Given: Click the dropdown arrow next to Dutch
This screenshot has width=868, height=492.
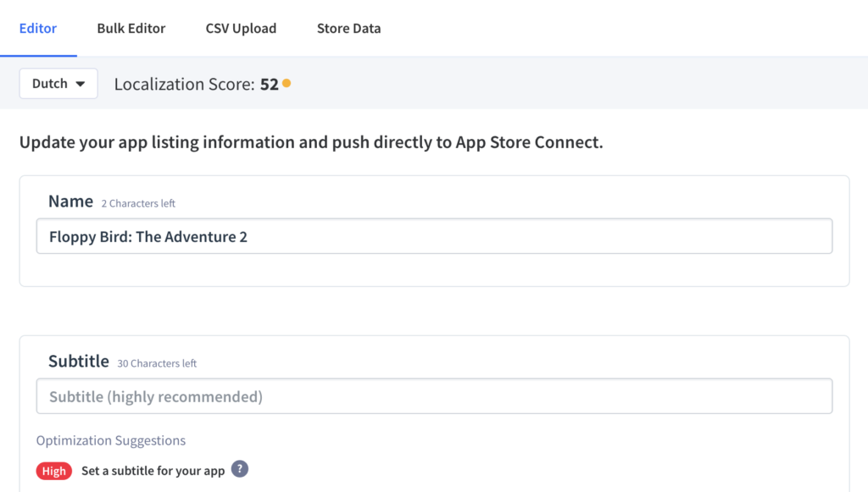Looking at the screenshot, I should tap(81, 84).
